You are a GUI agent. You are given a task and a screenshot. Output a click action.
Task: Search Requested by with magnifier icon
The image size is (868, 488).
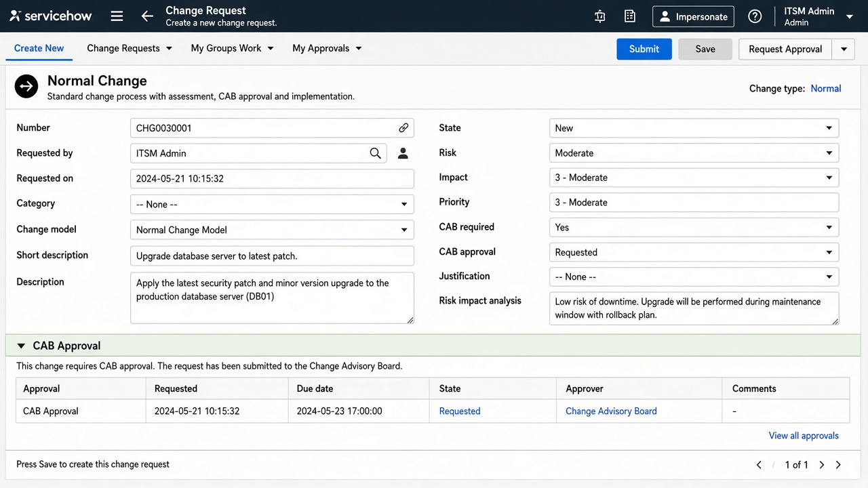375,153
